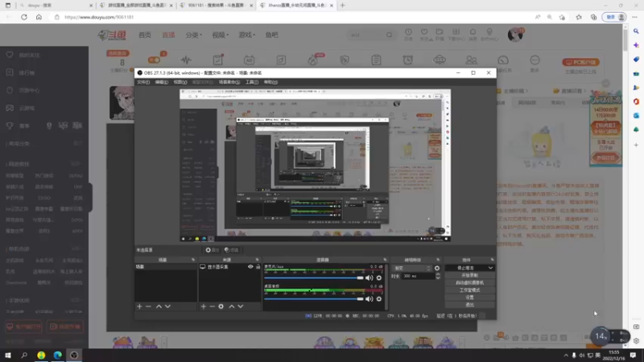Click the 设置 settings button in controls
This screenshot has height=362, width=644.
coord(469,297)
